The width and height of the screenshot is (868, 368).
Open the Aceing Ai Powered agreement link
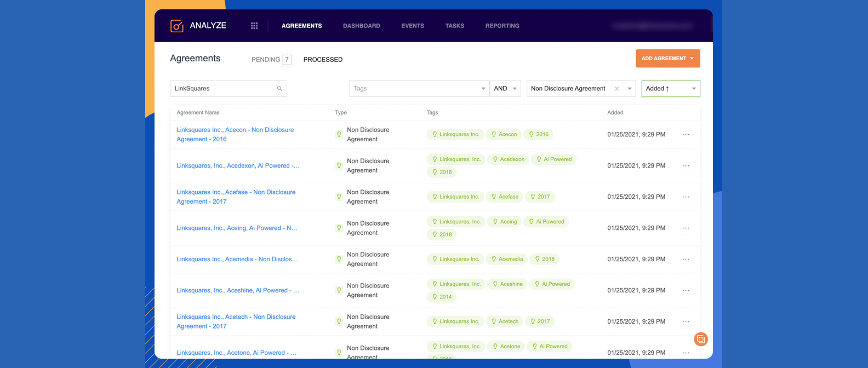pyautogui.click(x=237, y=228)
